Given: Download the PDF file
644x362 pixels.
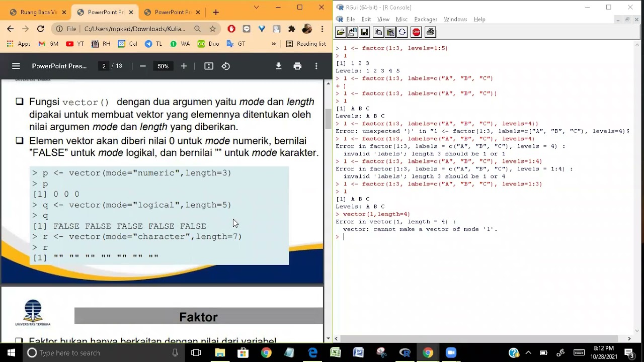Looking at the screenshot, I should tap(278, 66).
